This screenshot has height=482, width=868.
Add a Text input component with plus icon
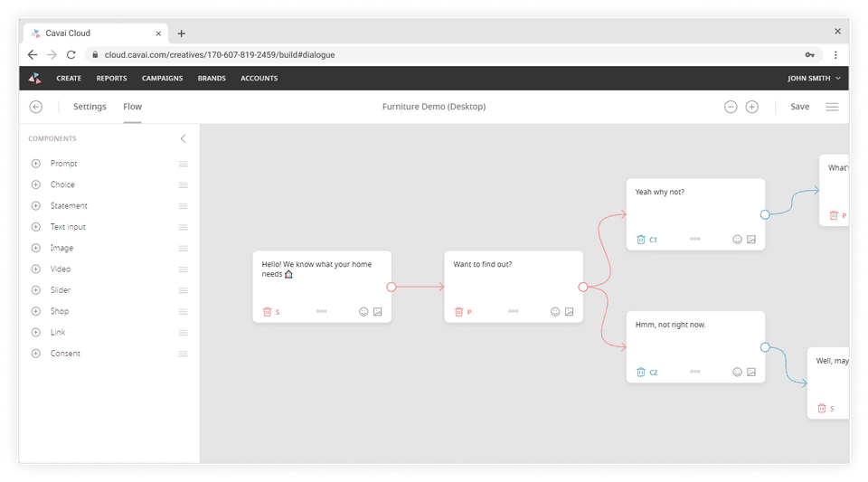tap(36, 227)
